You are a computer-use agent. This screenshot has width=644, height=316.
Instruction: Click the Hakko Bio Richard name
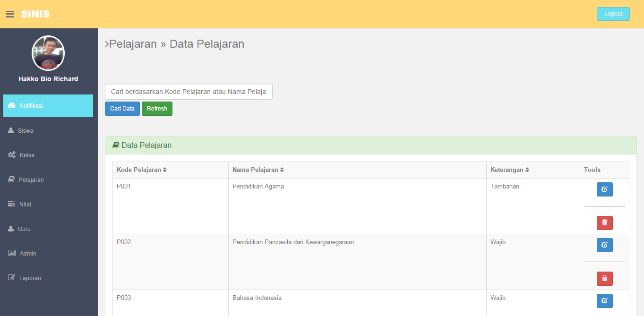[x=48, y=79]
